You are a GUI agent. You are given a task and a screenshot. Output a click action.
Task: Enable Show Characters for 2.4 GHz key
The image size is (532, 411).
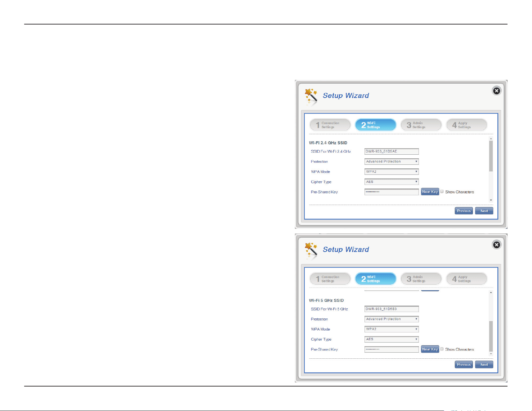coord(442,191)
